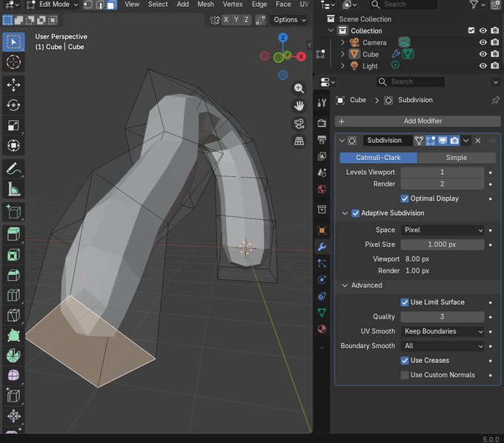Enable Use Custom Normals

point(405,375)
